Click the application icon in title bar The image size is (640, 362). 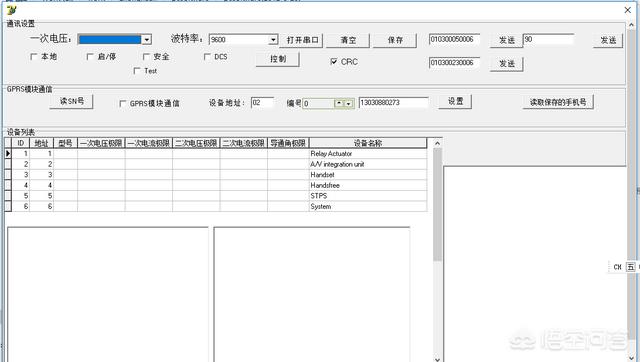(x=11, y=10)
